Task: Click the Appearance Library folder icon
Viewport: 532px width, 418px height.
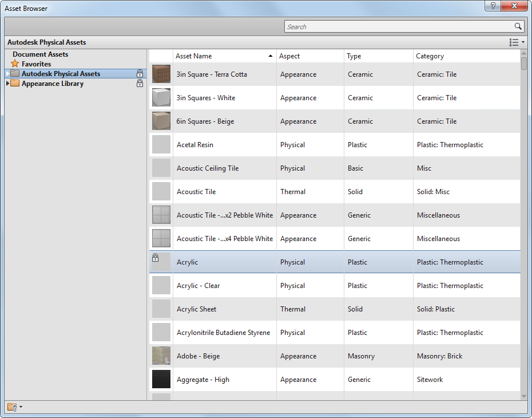Action: click(x=15, y=83)
